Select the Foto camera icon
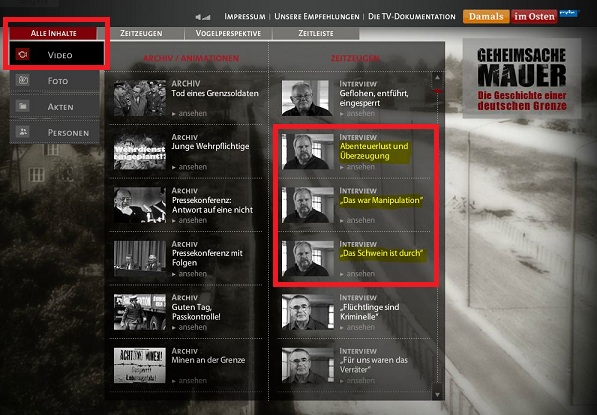 click(22, 80)
